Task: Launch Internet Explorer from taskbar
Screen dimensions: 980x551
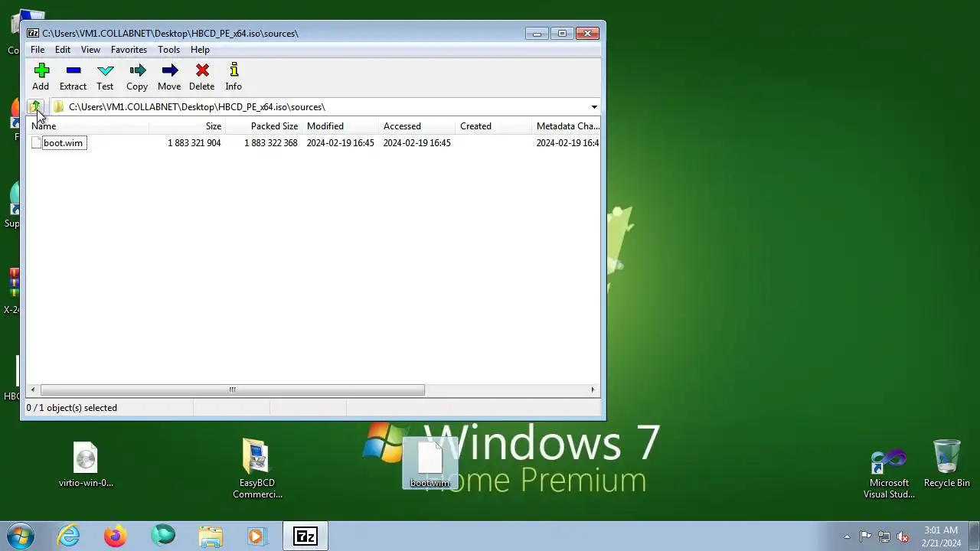Action: pyautogui.click(x=69, y=536)
